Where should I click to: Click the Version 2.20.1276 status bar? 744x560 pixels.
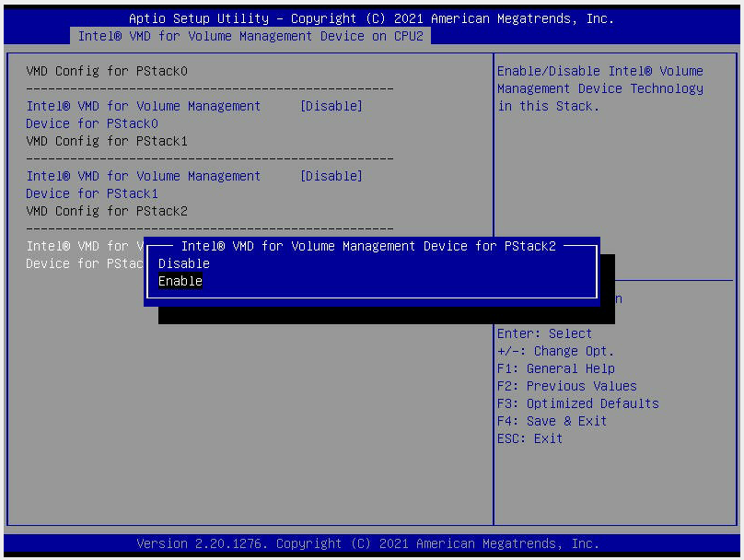(372, 543)
